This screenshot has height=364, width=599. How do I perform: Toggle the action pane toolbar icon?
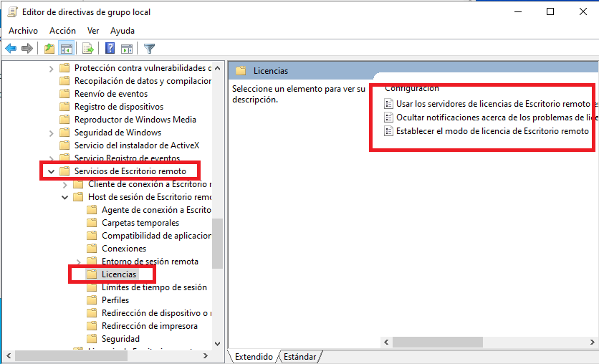click(126, 49)
